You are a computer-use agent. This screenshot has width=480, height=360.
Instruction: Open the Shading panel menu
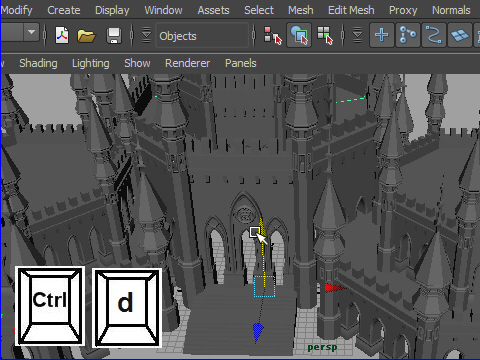[38, 63]
